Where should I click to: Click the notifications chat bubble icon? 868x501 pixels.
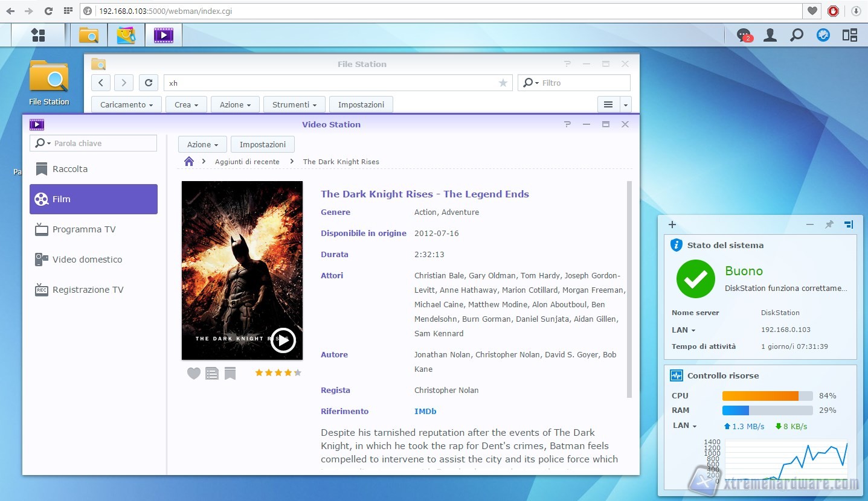tap(744, 36)
